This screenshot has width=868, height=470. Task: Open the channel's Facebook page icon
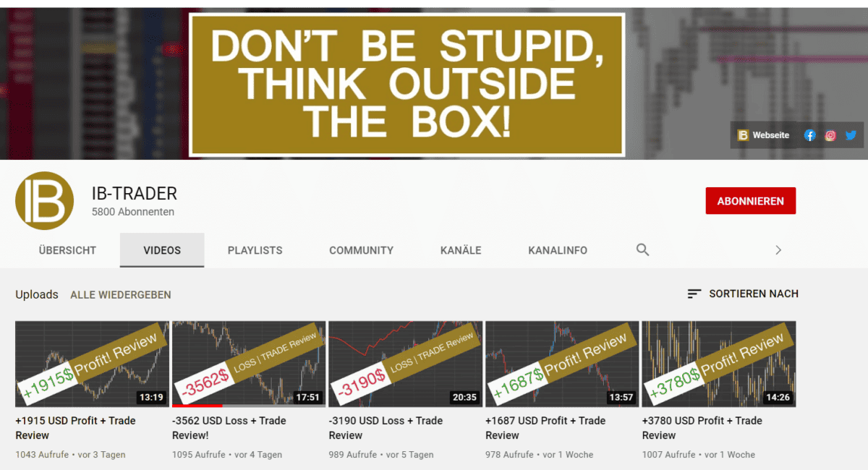tap(809, 135)
